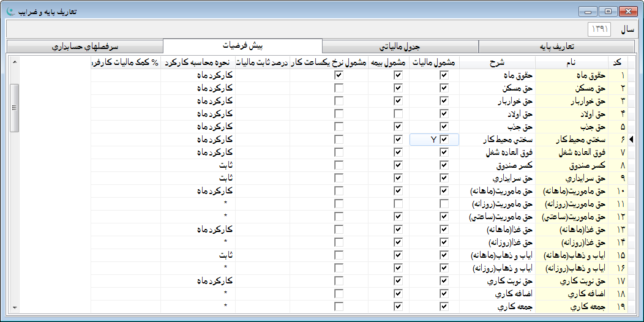644x322 pixels.
Task: Click the scroll down arrow of the grid
Action: (15, 307)
